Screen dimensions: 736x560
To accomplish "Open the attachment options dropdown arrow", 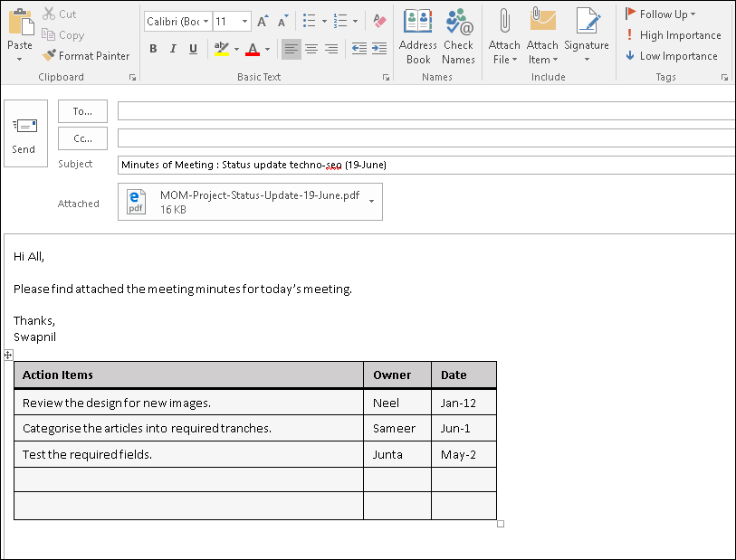I will tap(371, 202).
